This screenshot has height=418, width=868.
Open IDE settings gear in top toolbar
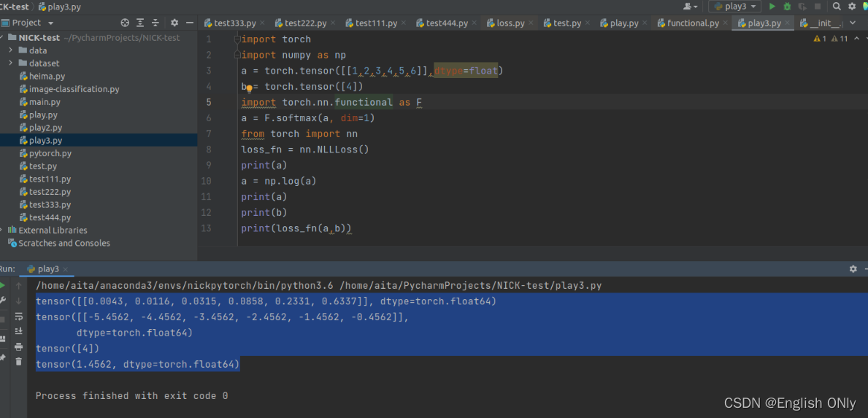point(852,7)
